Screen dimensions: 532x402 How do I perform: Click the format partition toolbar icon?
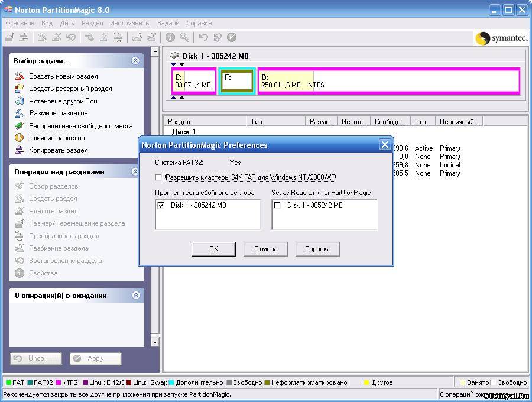[x=103, y=37]
